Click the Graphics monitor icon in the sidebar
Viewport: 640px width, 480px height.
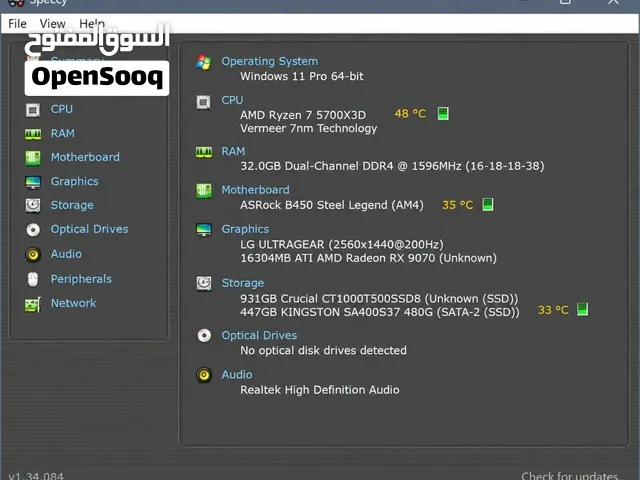click(x=33, y=182)
